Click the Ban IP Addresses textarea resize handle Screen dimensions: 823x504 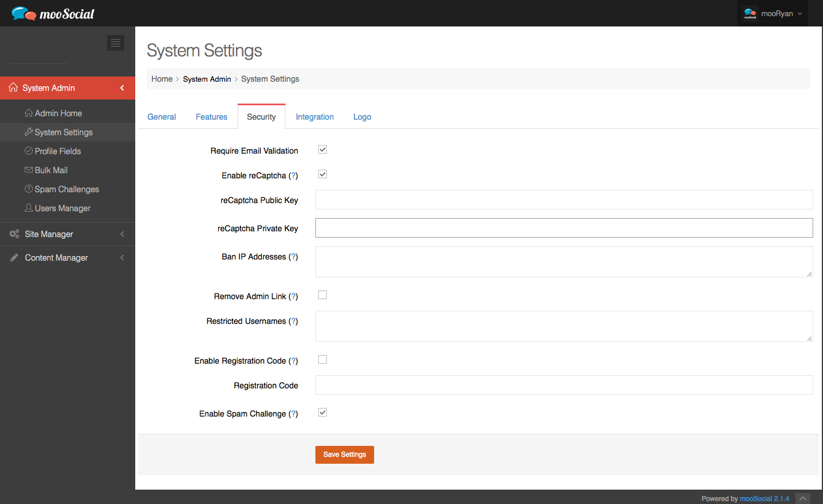point(809,273)
